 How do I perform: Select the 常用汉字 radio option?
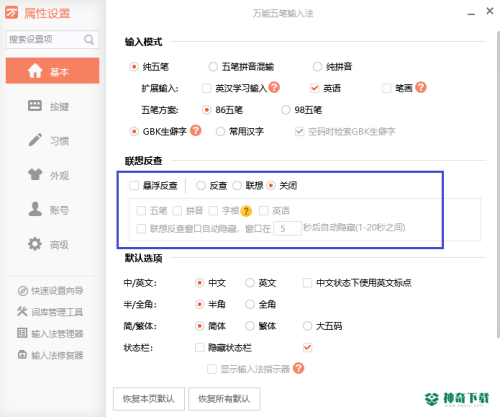click(x=220, y=131)
